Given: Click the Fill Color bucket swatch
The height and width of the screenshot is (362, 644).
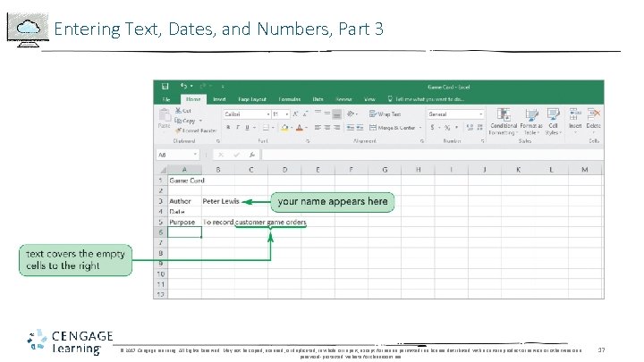Looking at the screenshot, I should click(x=284, y=128).
